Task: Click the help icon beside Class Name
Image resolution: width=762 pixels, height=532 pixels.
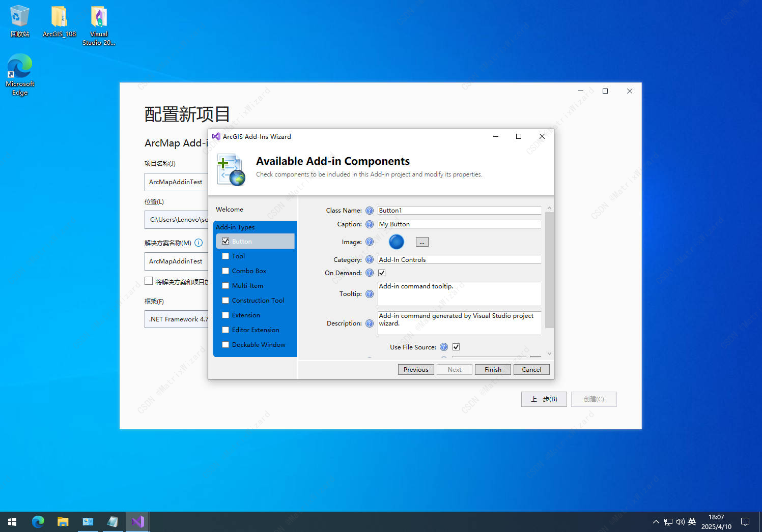Action: (370, 211)
